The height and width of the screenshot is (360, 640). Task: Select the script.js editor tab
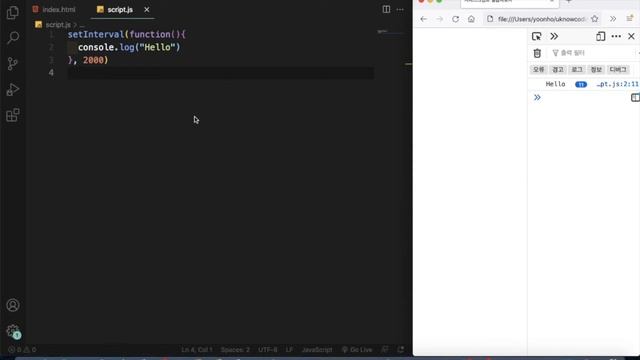pos(120,9)
